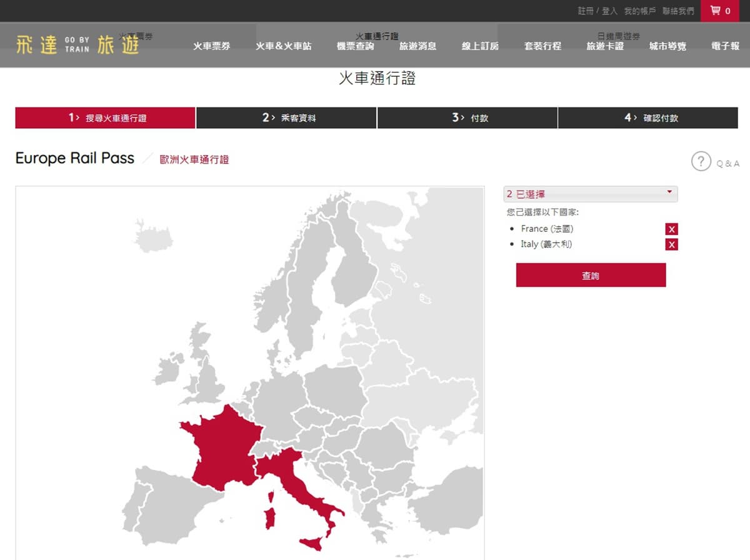Screen dimensions: 750x560
Task: Click the 註冊 / 登入 link
Action: [597, 11]
